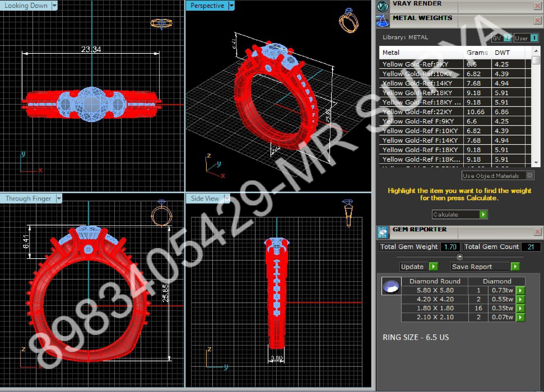This screenshot has height=392, width=544.
Task: Click the ring view icon in Through Finger viewport
Action: pyautogui.click(x=161, y=213)
